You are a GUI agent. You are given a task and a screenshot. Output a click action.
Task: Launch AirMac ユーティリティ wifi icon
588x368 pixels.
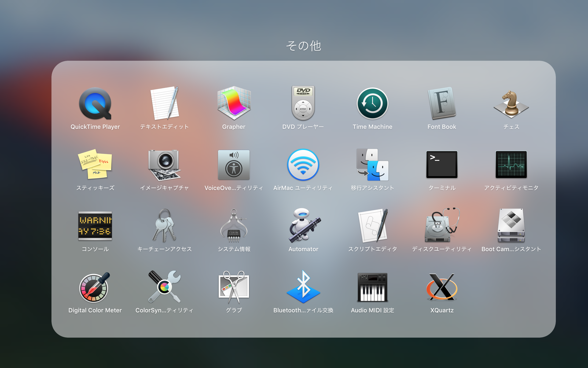303,165
